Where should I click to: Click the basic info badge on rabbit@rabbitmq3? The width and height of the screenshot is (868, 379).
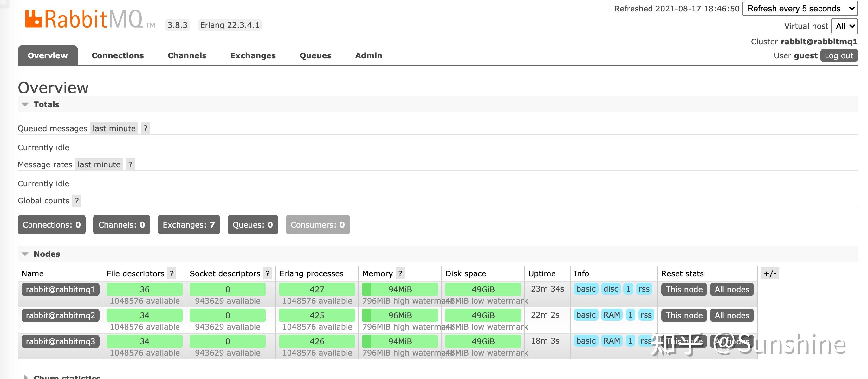[x=586, y=341]
